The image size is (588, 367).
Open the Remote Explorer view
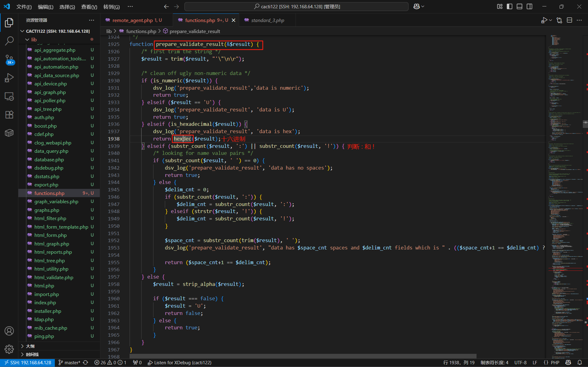click(9, 96)
